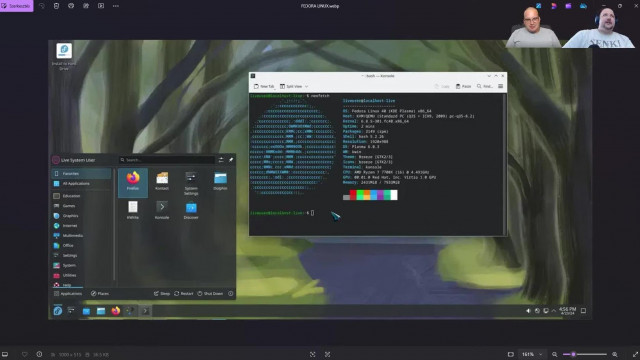Click the Restart button in launcher
This screenshot has height=360, width=640.
coord(184,293)
